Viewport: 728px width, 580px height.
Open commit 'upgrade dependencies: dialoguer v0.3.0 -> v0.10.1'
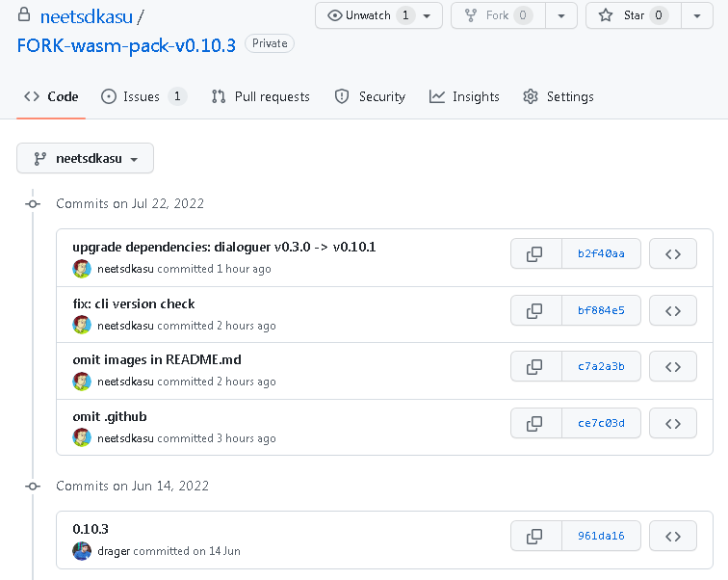click(x=223, y=247)
